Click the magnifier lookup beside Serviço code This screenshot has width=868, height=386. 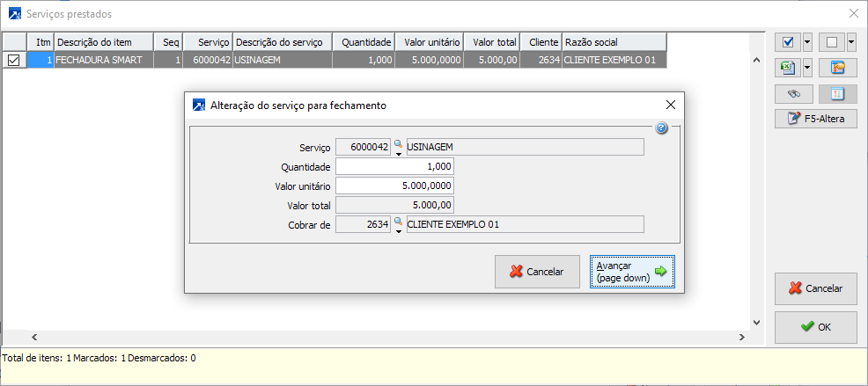point(398,144)
